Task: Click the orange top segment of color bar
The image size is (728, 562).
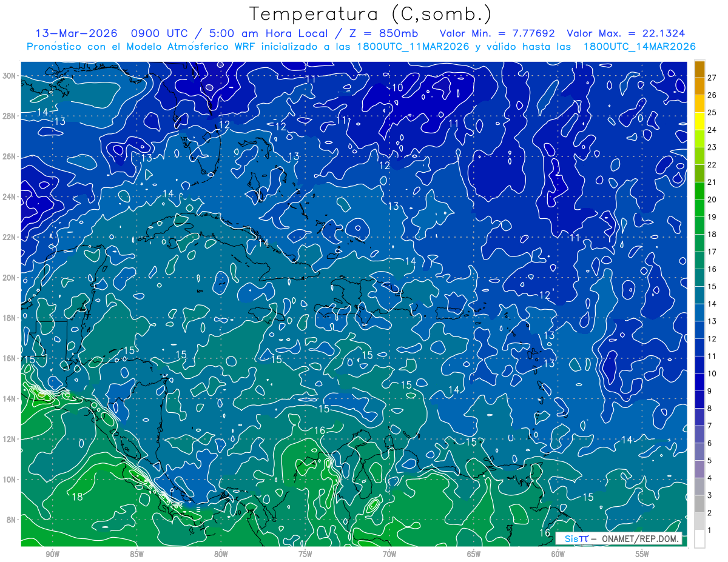Action: coord(699,69)
